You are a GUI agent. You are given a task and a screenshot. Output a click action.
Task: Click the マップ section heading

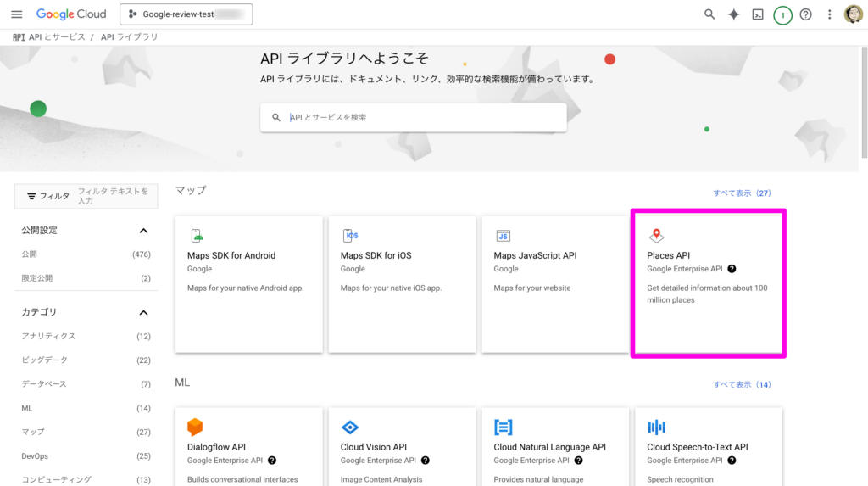(x=191, y=191)
